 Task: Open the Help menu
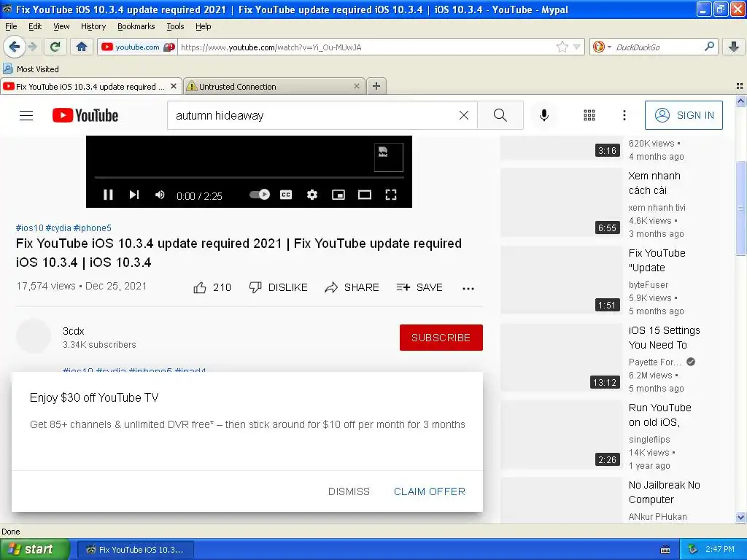[x=204, y=26]
